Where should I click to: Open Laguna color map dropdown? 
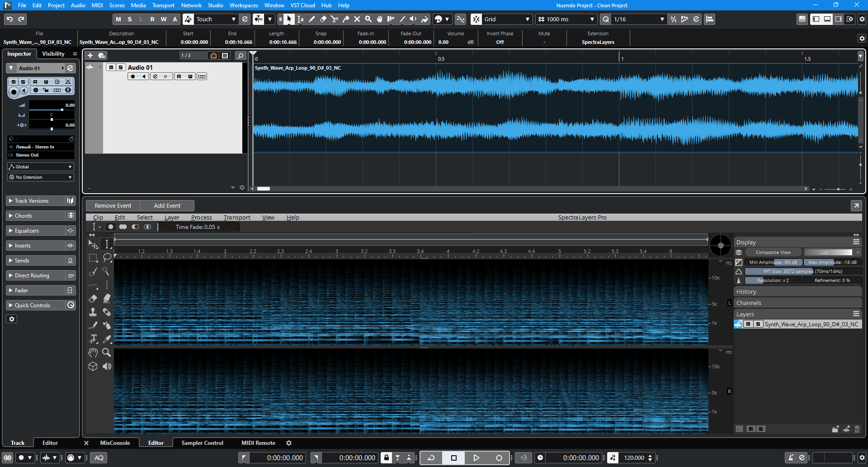coord(832,253)
